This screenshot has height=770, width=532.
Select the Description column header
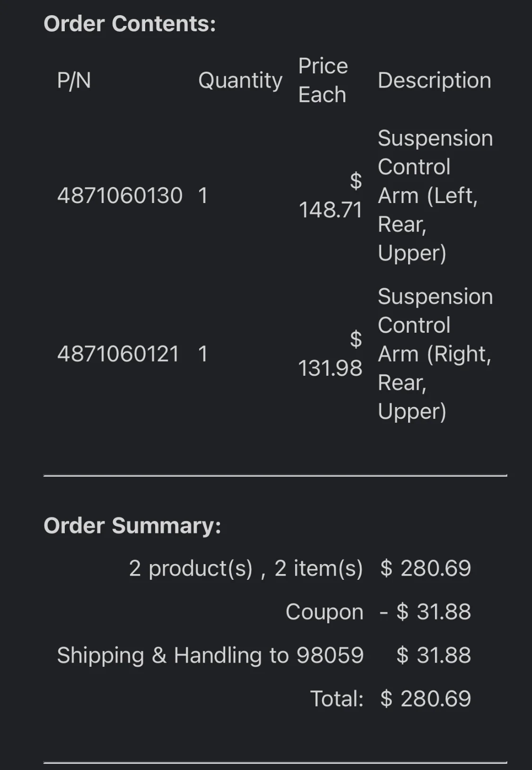pos(434,80)
